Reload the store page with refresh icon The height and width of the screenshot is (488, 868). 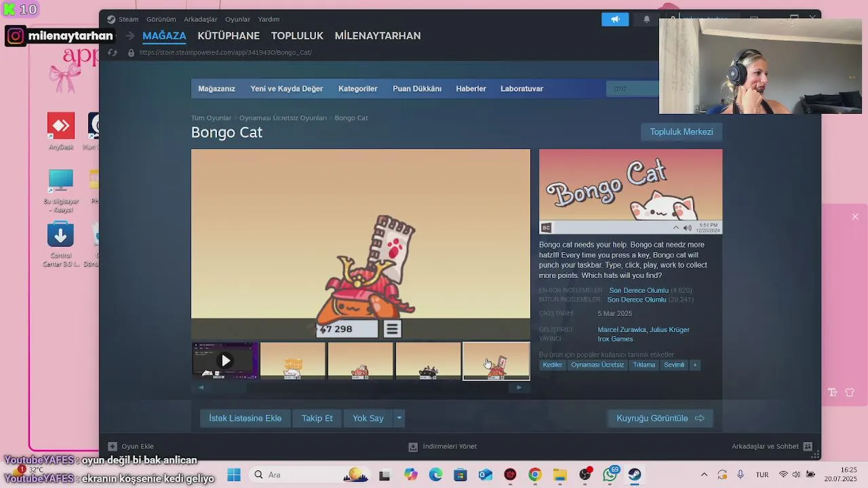pos(113,52)
